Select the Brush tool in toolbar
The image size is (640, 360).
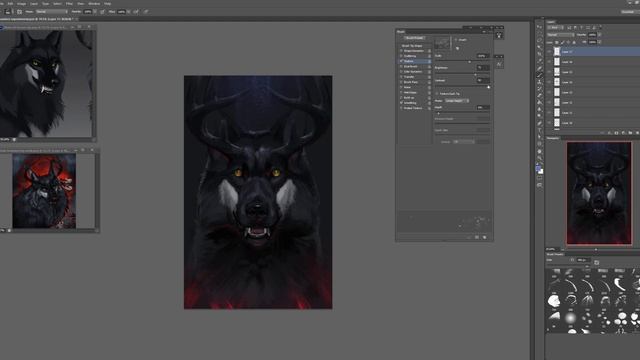pos(540,75)
